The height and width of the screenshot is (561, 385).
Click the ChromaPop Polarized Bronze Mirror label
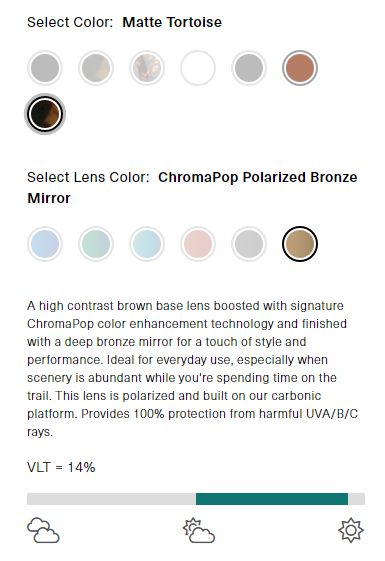[192, 187]
